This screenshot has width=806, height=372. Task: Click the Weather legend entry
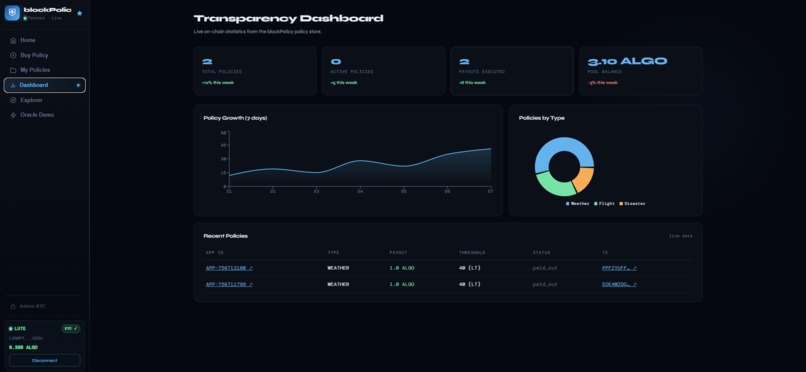tap(578, 204)
